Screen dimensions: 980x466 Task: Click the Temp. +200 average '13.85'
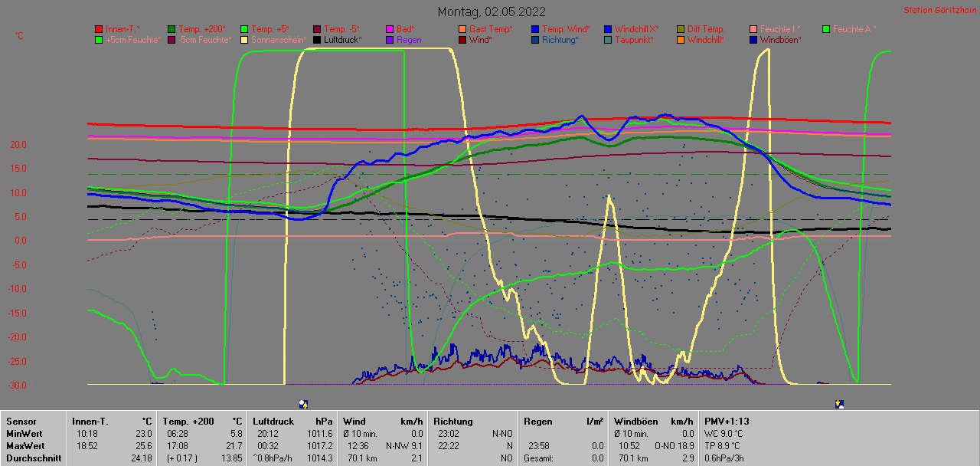(230, 458)
